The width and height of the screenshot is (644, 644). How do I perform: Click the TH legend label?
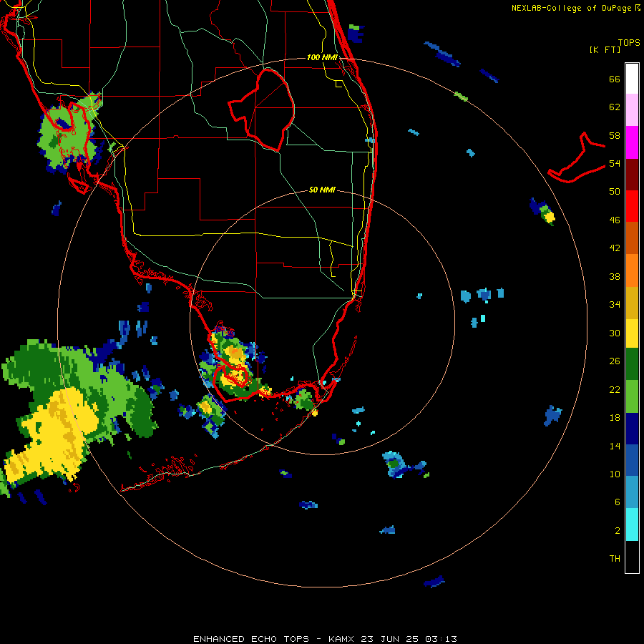[615, 559]
